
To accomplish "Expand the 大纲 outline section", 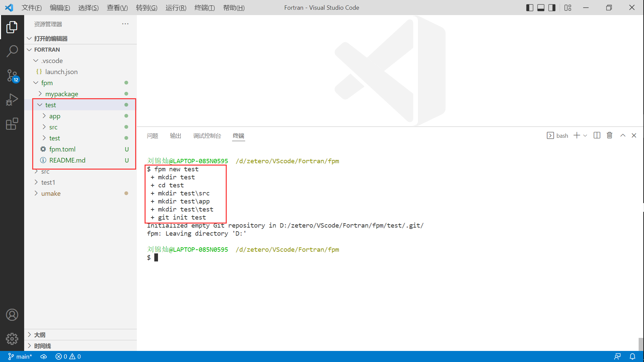I will [x=40, y=335].
